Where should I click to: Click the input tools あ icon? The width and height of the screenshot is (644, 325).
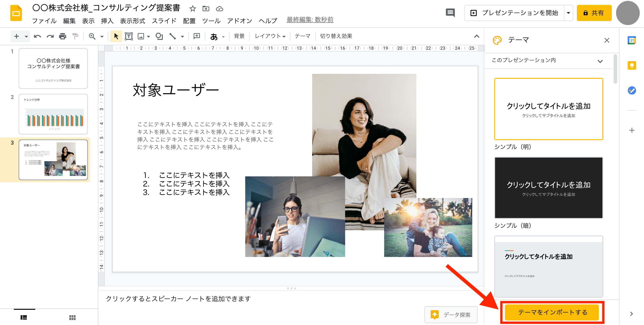point(214,37)
